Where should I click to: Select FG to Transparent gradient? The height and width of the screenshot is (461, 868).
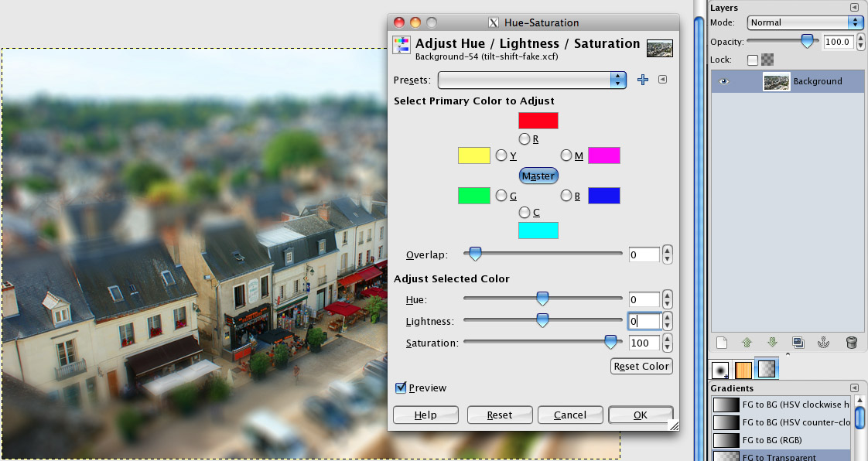781,456
